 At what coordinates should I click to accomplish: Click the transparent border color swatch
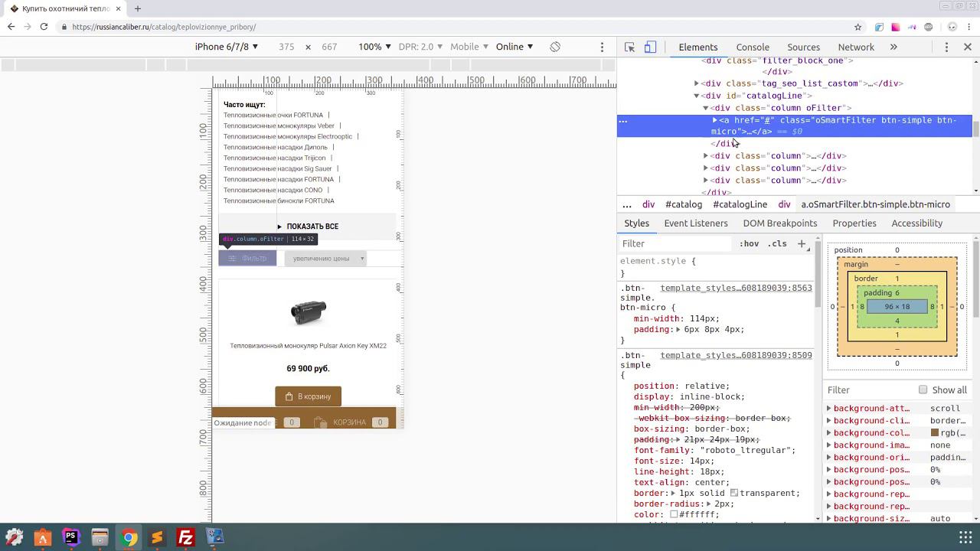(733, 493)
